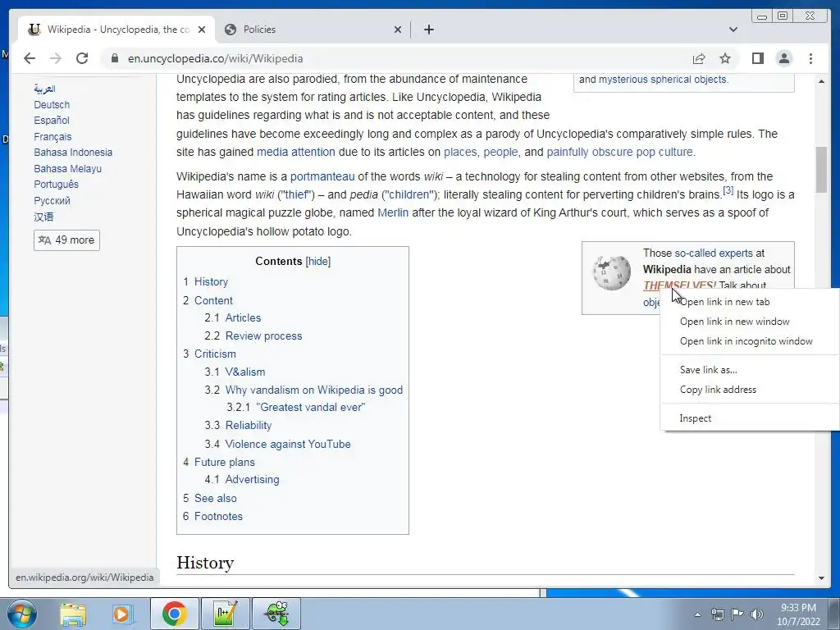
Task: Share this page via share icon
Action: 699,58
